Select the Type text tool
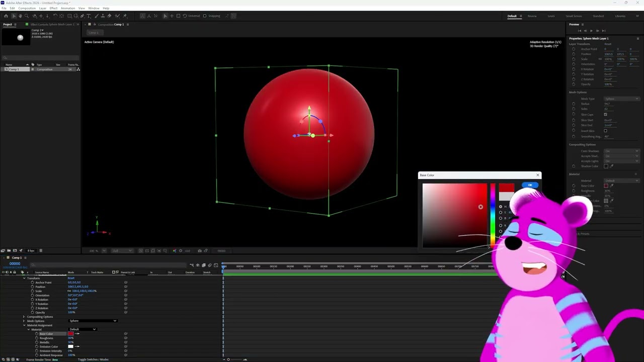Image resolution: width=644 pixels, height=362 pixels. (89, 16)
